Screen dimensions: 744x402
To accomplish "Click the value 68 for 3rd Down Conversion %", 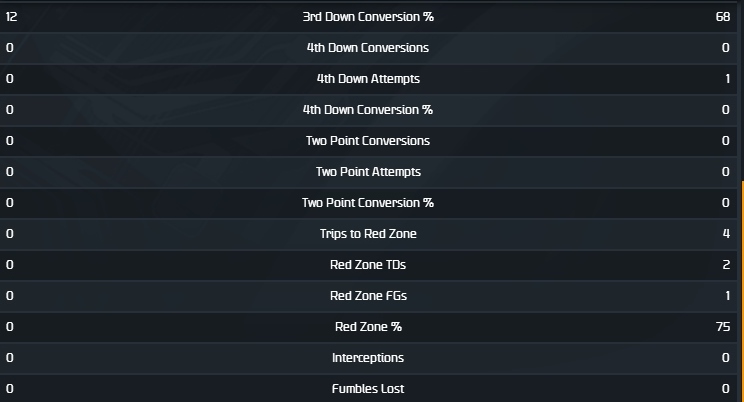I will click(722, 17).
